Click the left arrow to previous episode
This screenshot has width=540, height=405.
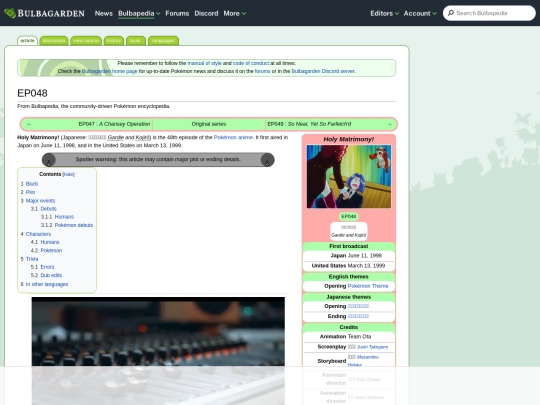pos(29,124)
